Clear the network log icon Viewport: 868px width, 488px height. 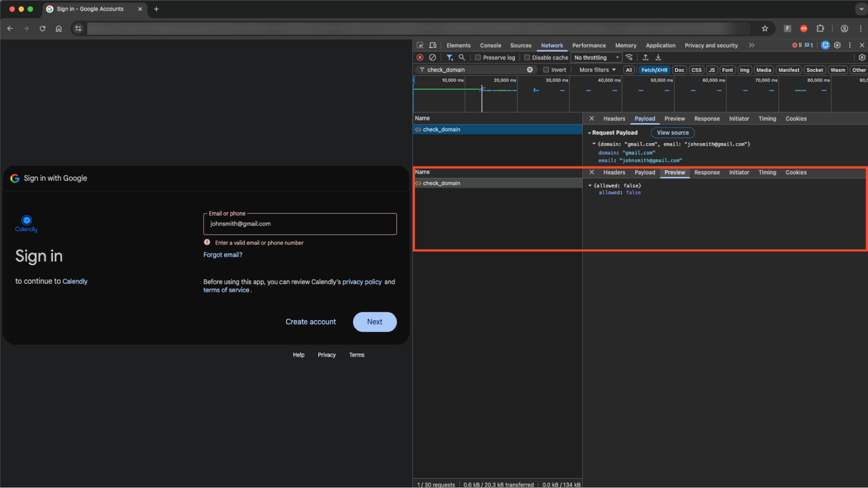[x=432, y=57]
